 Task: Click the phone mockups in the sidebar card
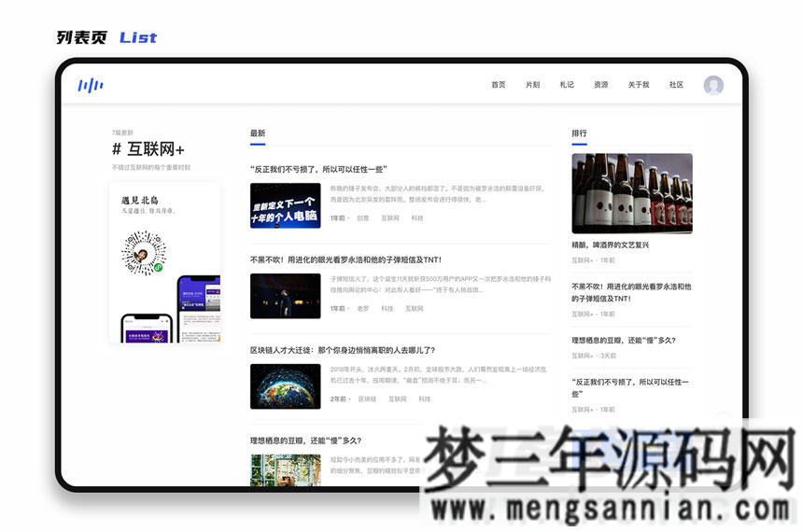(x=171, y=309)
